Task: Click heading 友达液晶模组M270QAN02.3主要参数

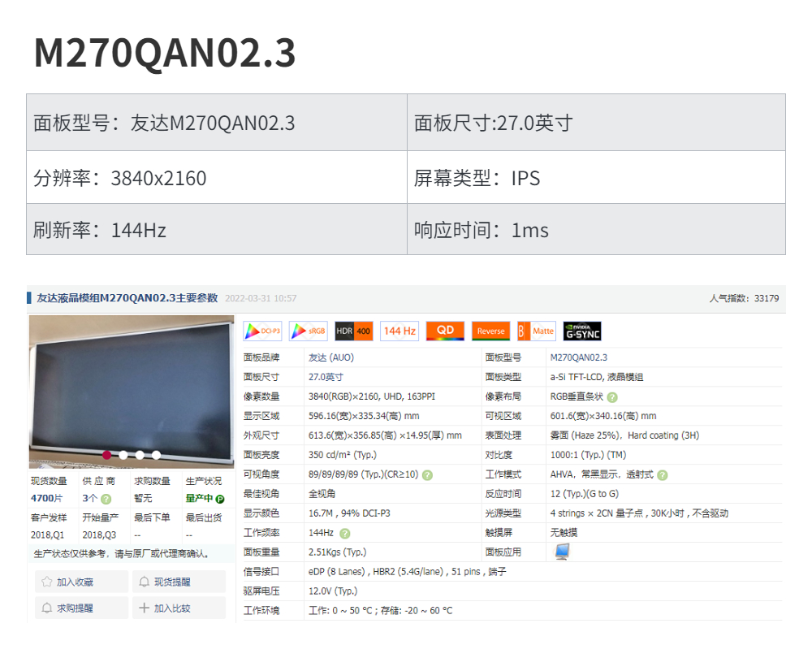Action: coord(127,298)
